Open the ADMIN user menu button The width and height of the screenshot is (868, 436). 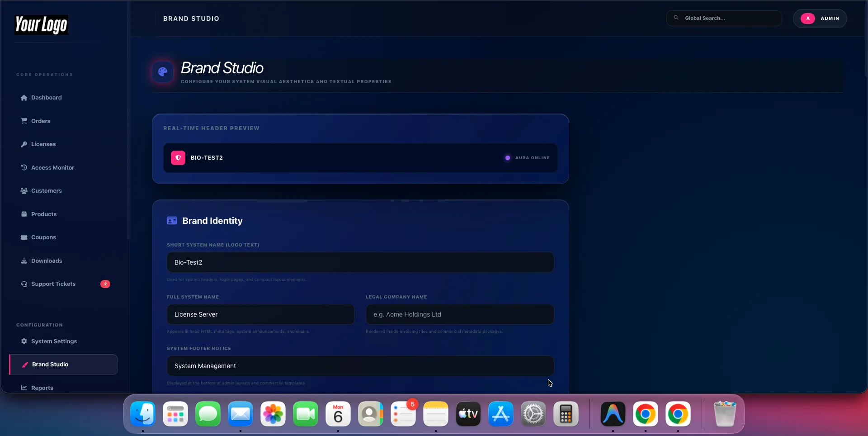[820, 19]
